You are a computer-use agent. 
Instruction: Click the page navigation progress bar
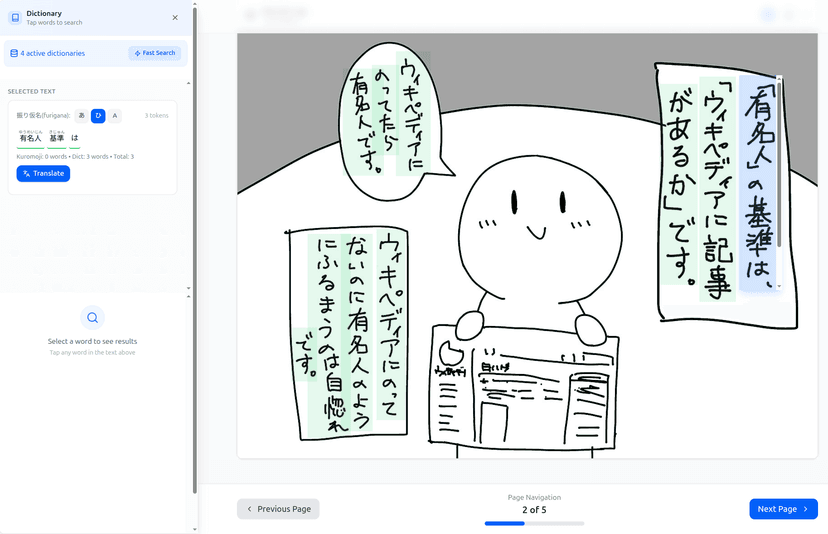[534, 523]
